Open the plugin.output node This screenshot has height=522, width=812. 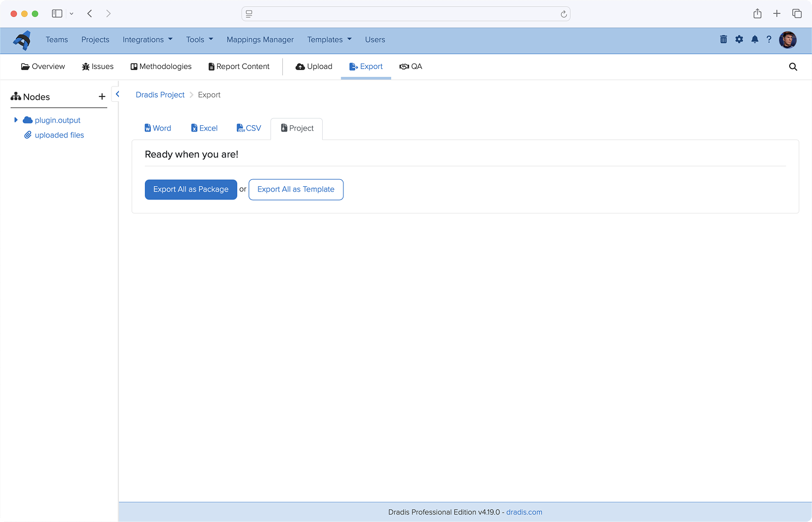click(x=57, y=120)
